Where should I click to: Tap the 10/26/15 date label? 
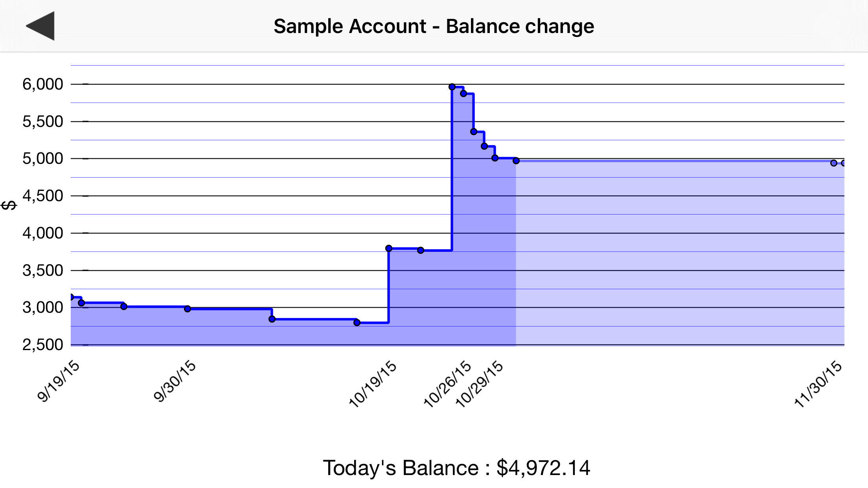pyautogui.click(x=447, y=384)
